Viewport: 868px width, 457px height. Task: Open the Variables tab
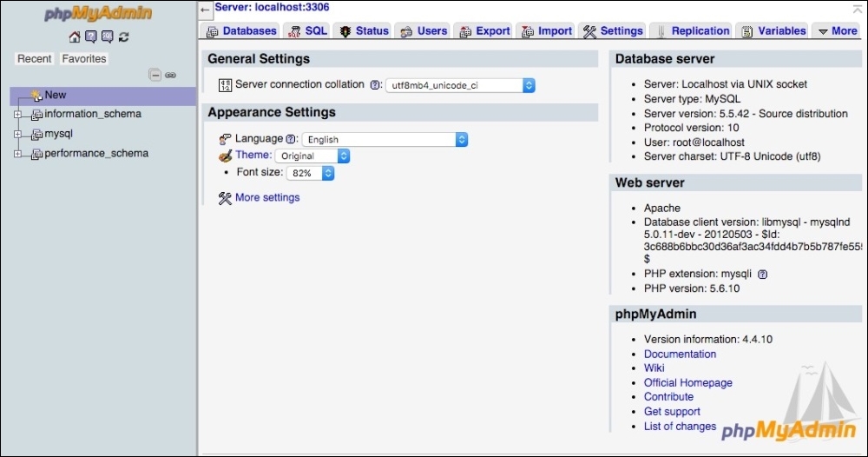[x=773, y=31]
